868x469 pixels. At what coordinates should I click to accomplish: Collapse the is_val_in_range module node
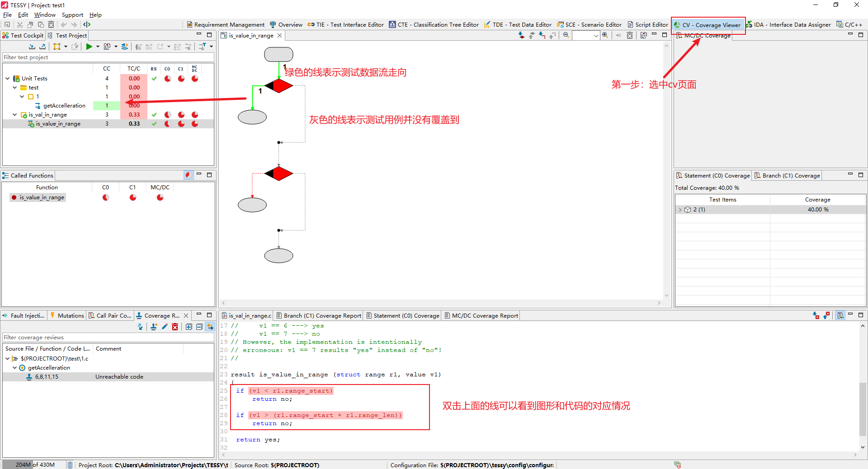[x=15, y=115]
